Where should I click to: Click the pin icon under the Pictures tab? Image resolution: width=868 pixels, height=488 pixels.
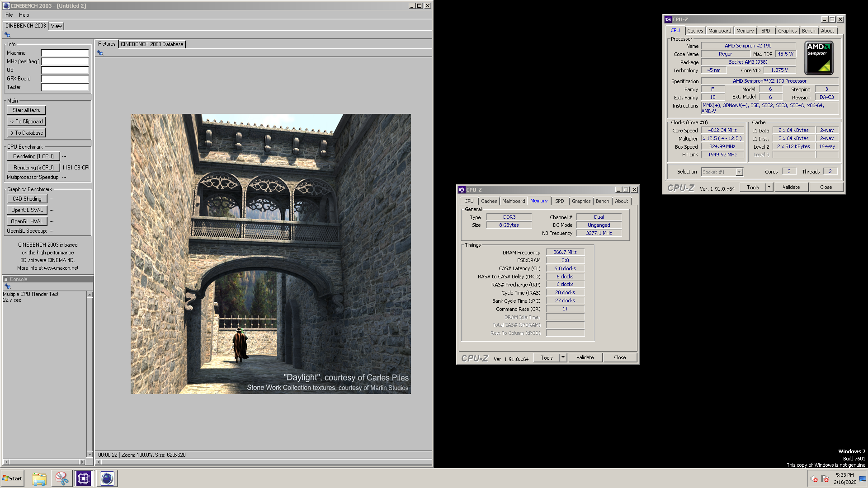click(100, 53)
